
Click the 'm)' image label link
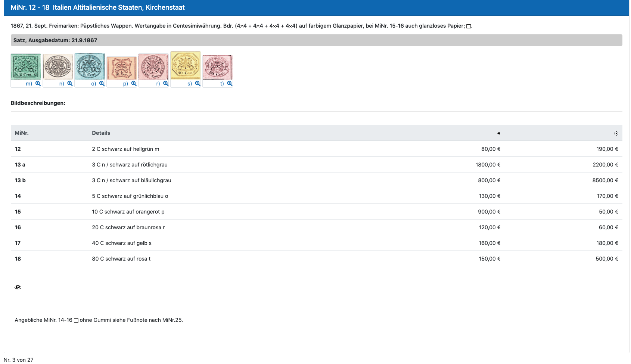[29, 84]
